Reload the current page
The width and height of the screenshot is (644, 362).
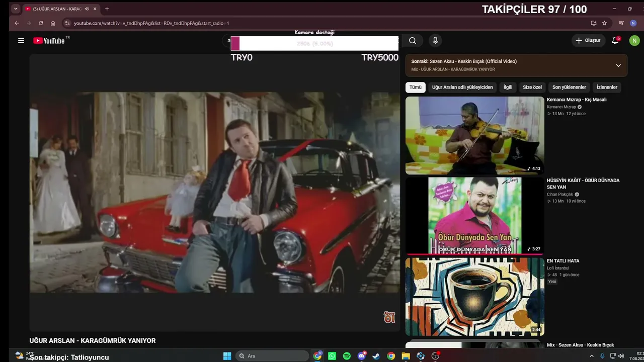coord(41,23)
